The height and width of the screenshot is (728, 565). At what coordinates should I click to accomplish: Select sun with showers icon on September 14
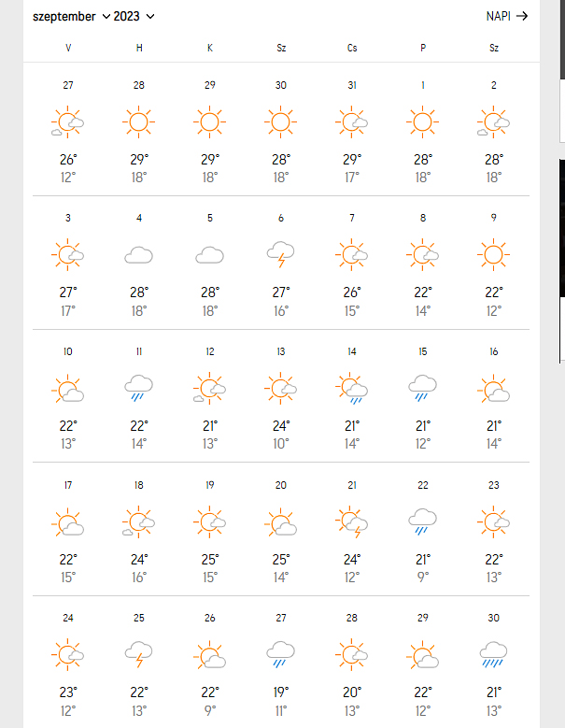coord(352,388)
